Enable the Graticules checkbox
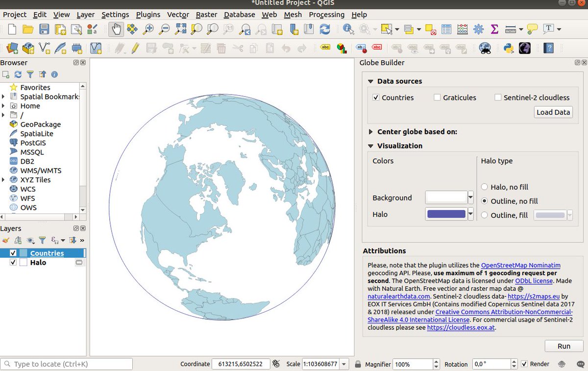Viewport: 588px width, 371px height. point(437,98)
